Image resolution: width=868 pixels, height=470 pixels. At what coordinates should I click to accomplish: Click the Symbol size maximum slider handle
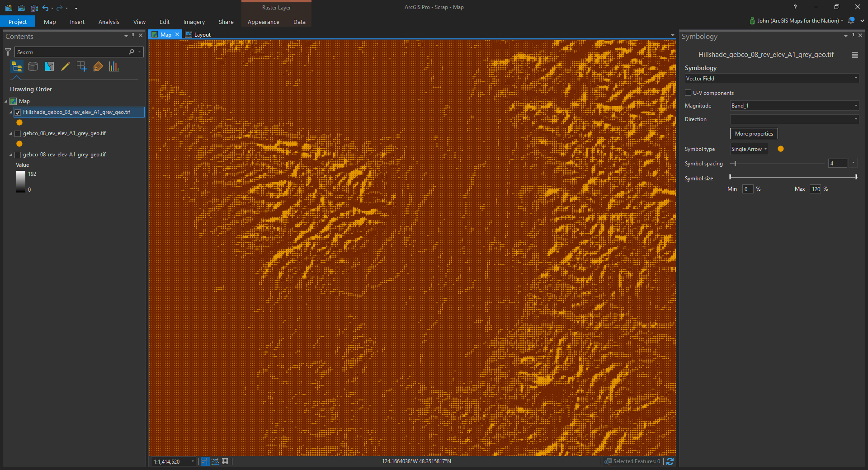click(x=856, y=177)
